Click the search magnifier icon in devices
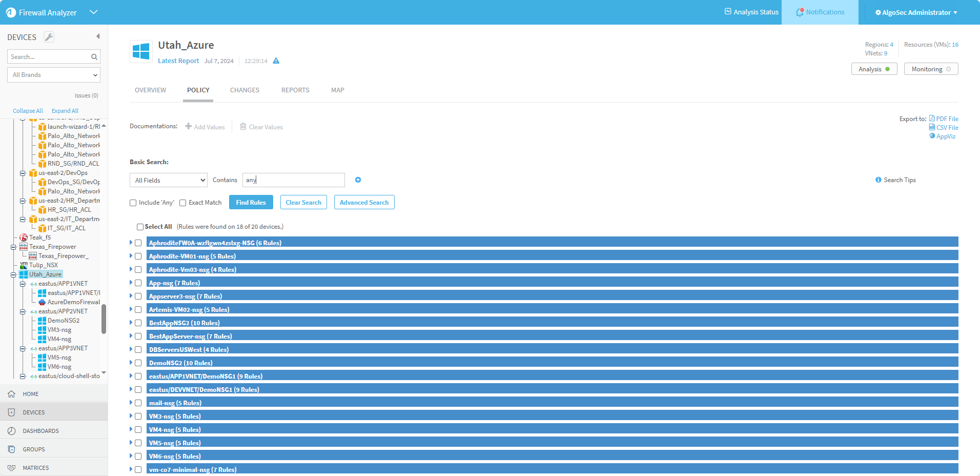 pos(94,57)
